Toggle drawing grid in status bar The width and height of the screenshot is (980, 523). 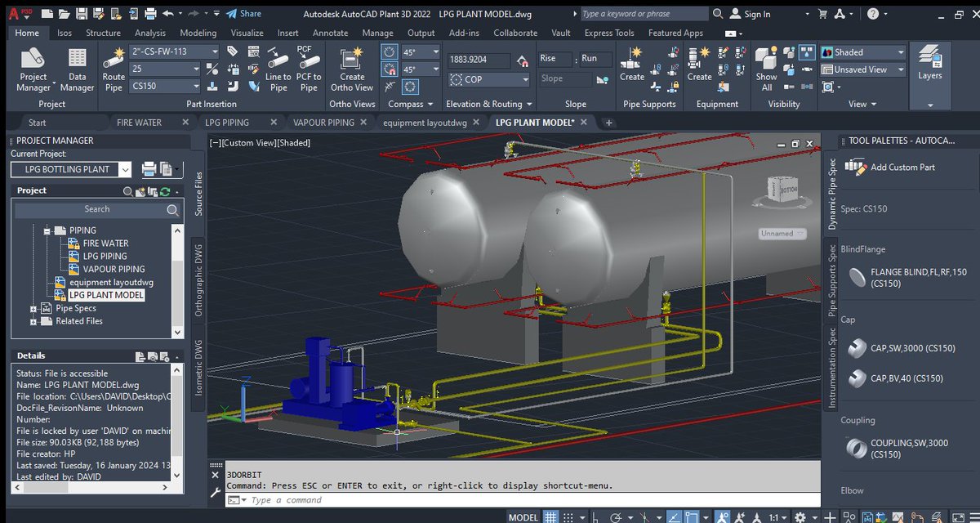(x=551, y=517)
